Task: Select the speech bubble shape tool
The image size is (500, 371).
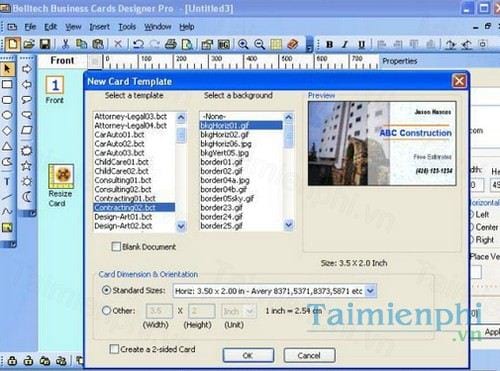Action: [x=27, y=99]
